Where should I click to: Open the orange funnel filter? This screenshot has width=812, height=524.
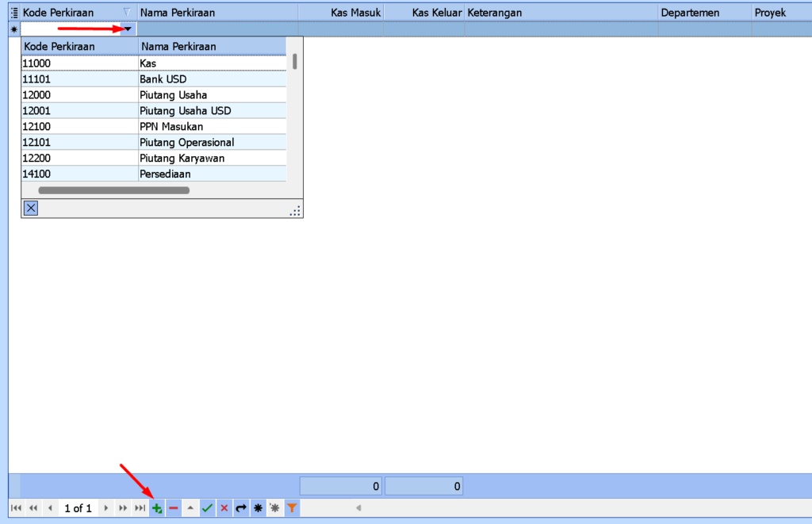pos(292,508)
